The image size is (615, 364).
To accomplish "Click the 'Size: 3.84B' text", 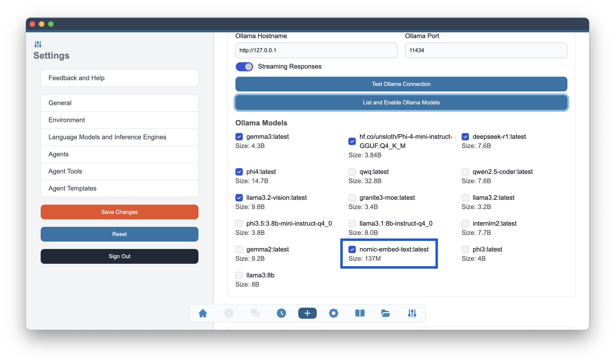I will [x=365, y=155].
